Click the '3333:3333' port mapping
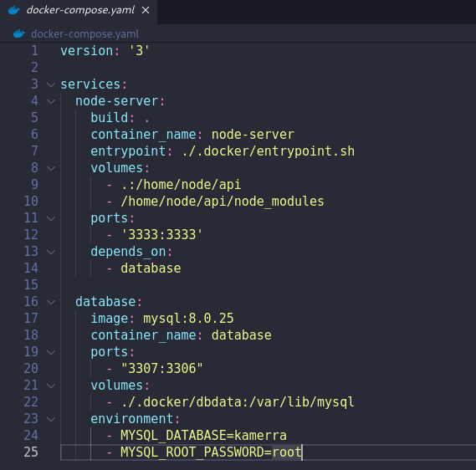 [x=161, y=235]
